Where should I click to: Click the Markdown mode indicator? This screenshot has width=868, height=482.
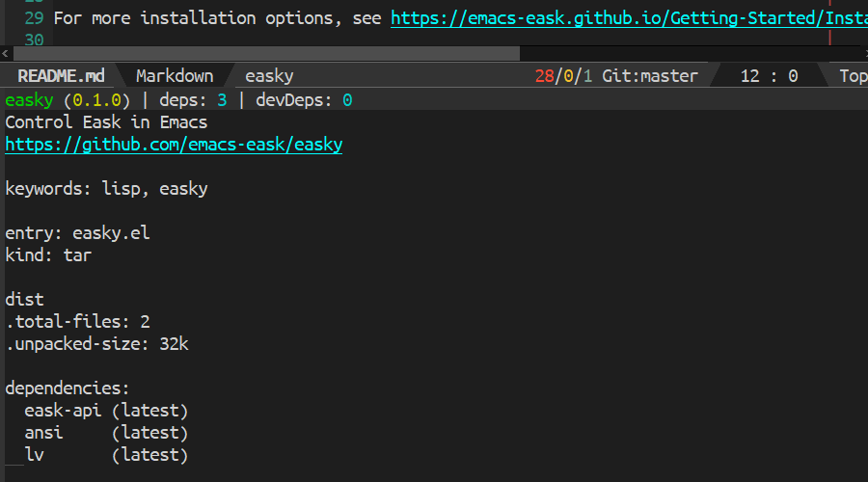[x=175, y=76]
